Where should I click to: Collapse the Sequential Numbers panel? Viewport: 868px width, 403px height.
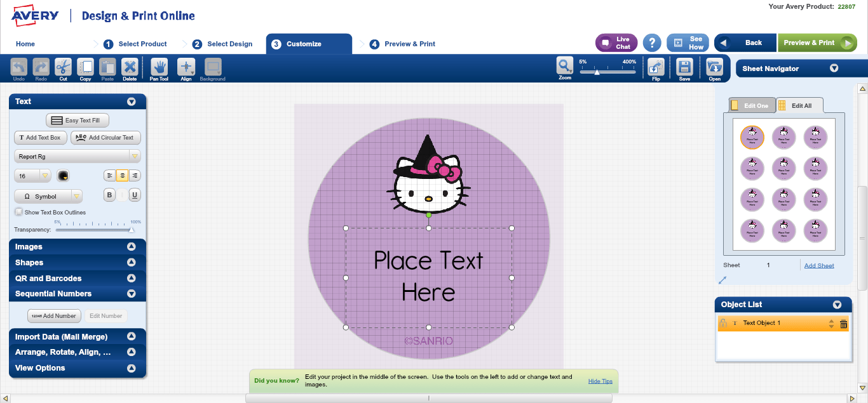tap(132, 294)
